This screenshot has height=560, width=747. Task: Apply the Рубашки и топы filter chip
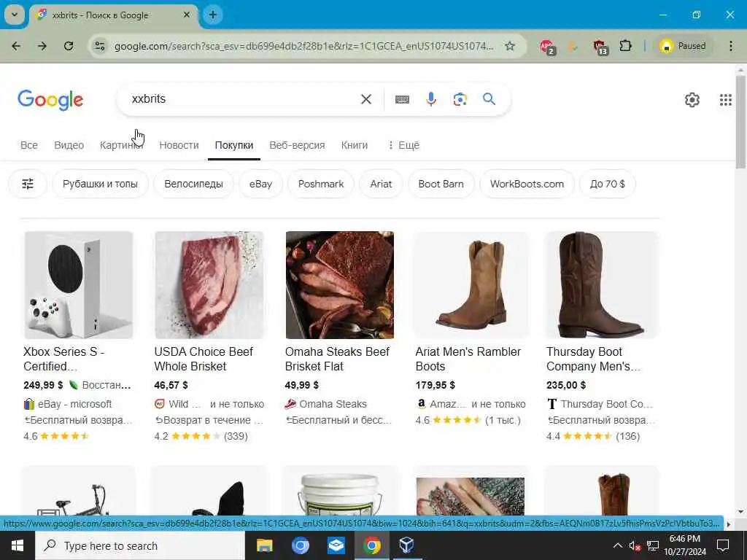(100, 184)
